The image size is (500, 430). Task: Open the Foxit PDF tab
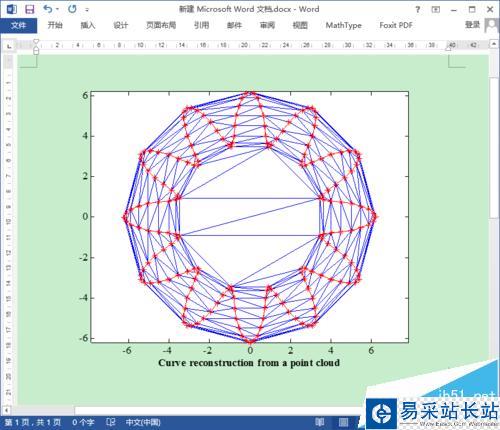pos(396,25)
